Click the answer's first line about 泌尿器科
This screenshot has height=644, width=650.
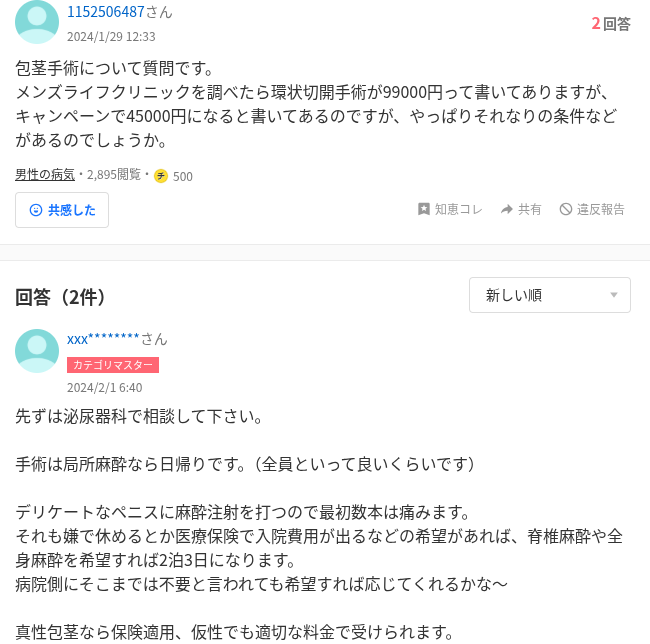140,416
